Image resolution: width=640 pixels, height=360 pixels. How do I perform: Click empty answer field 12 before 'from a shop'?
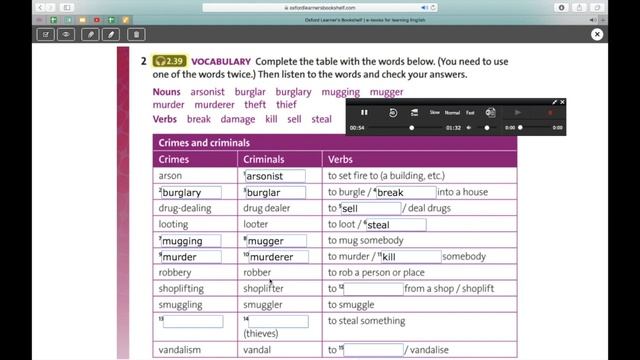[373, 289]
